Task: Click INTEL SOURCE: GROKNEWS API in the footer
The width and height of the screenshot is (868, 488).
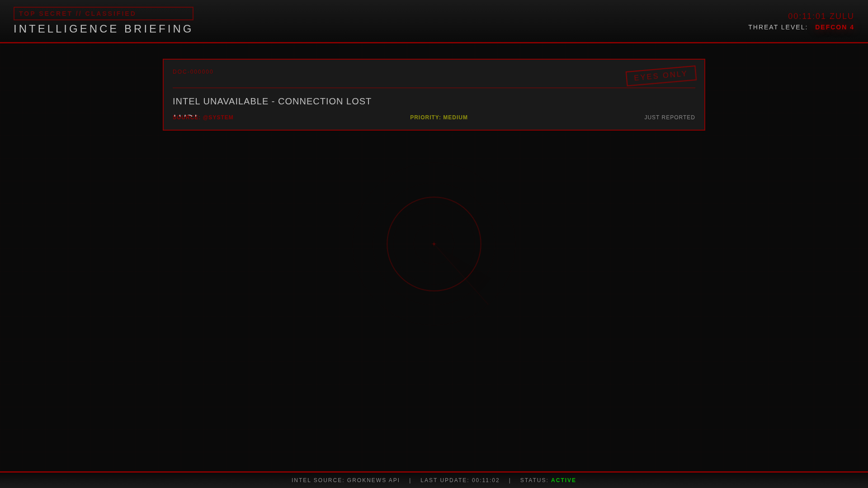Action: pos(345,480)
